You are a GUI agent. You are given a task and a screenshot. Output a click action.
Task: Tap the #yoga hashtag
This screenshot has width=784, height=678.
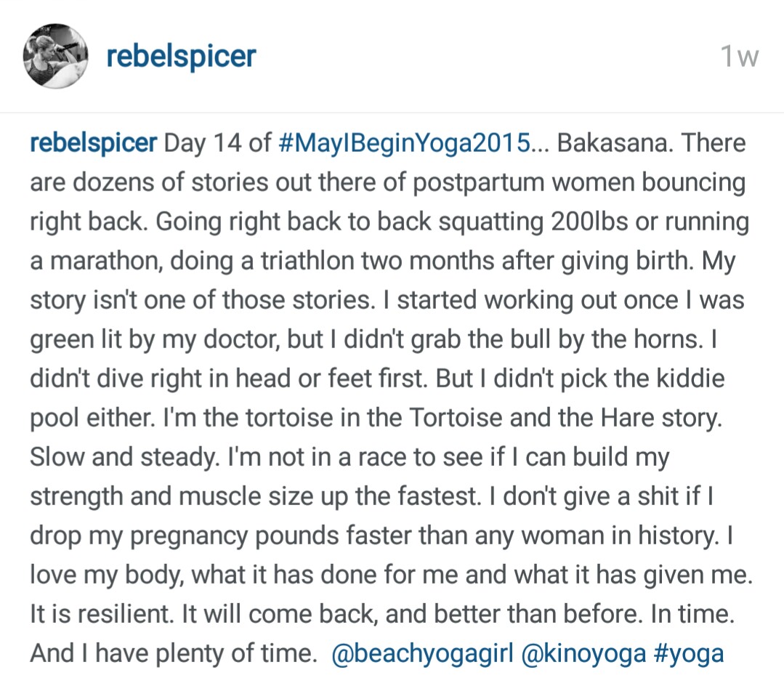coord(689,653)
